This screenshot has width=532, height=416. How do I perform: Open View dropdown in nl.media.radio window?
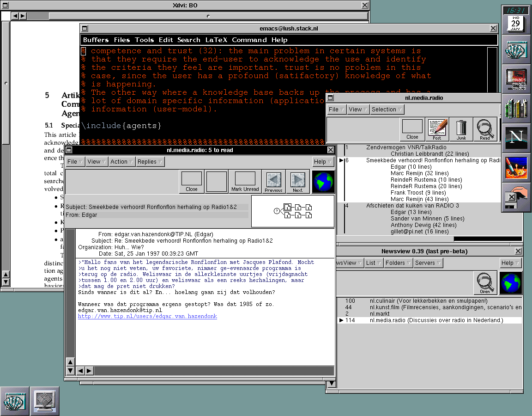point(358,110)
